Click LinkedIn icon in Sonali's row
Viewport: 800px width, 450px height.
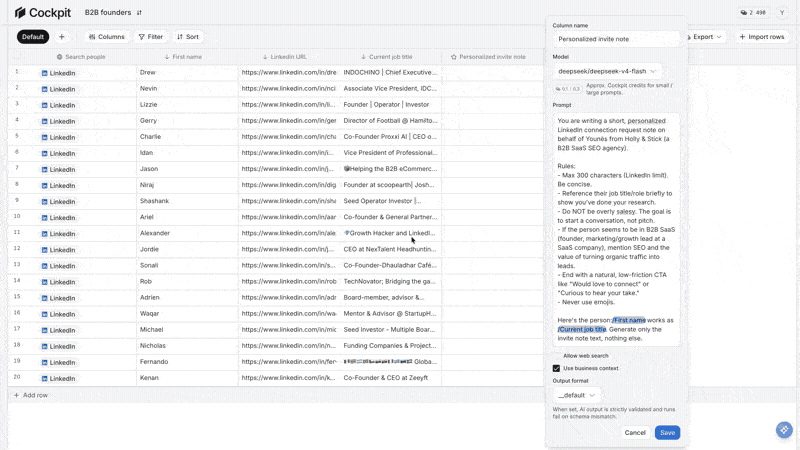44,266
